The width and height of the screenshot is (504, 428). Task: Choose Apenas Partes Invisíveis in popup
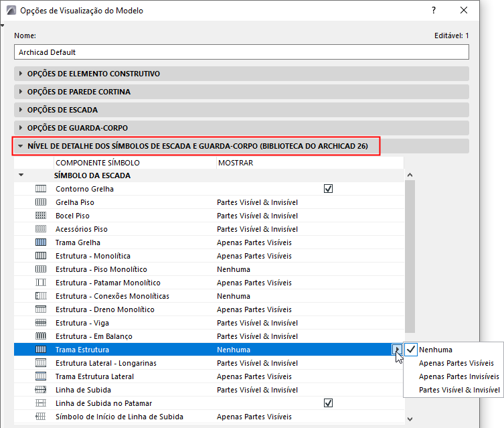pyautogui.click(x=459, y=376)
